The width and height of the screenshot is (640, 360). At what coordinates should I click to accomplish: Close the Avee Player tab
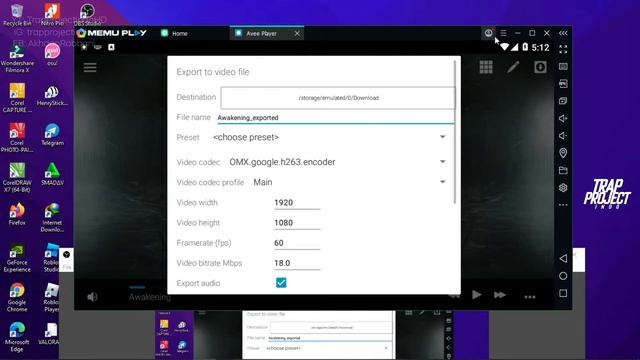point(297,33)
